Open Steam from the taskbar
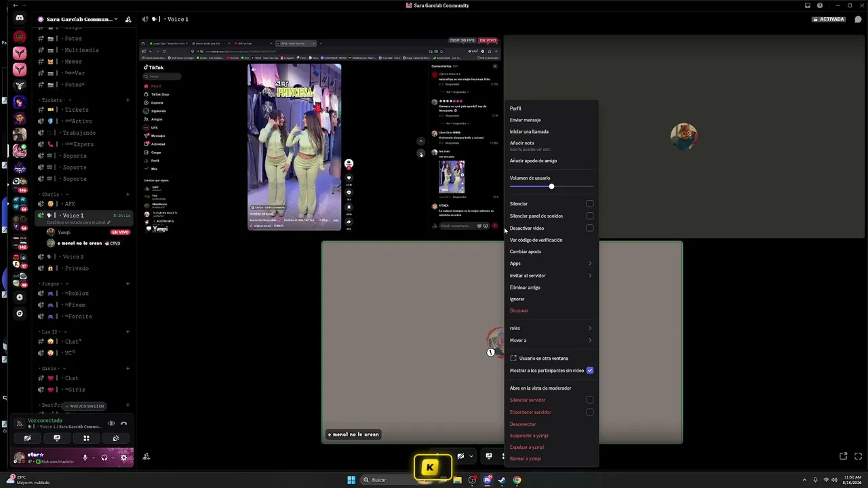The image size is (868, 488). pos(502,480)
